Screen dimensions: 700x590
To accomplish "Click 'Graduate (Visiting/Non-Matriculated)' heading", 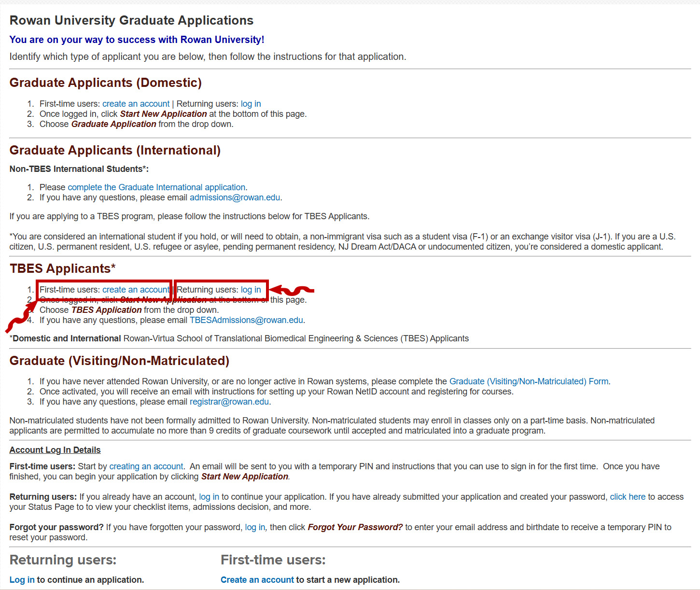I will [x=119, y=361].
